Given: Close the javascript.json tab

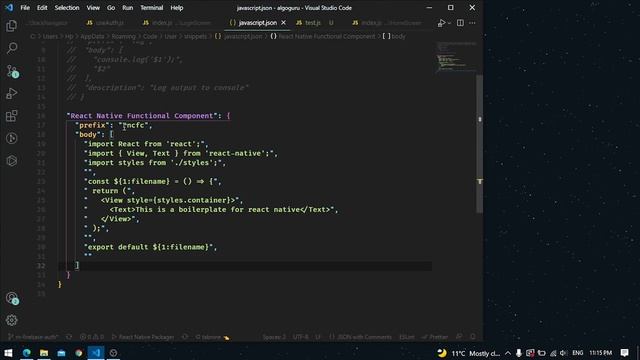Looking at the screenshot, I should (283, 23).
